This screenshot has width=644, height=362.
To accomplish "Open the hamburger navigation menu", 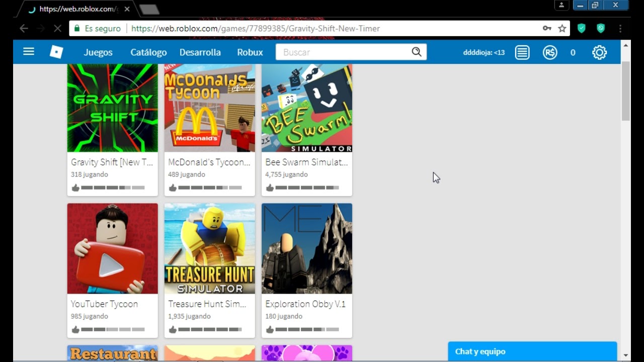I will coord(29,52).
